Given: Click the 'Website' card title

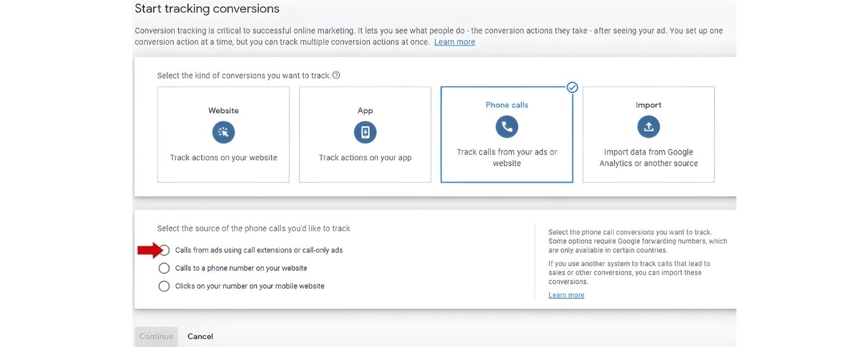Looking at the screenshot, I should pyautogui.click(x=223, y=110).
